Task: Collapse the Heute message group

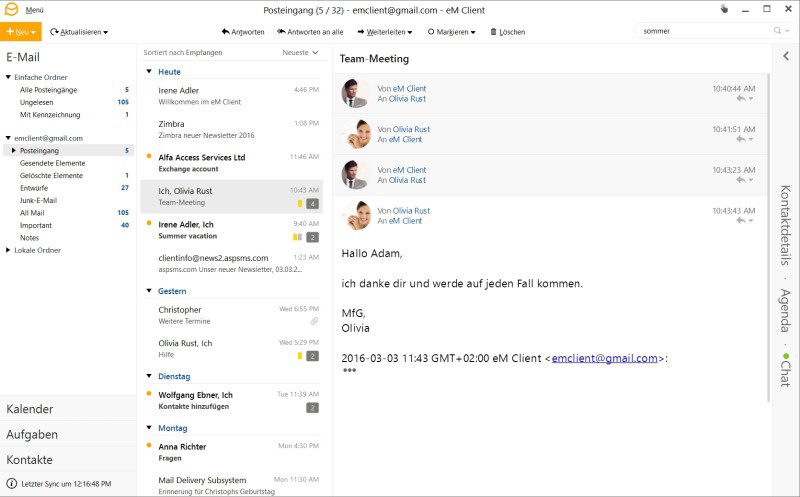Action: pos(149,71)
